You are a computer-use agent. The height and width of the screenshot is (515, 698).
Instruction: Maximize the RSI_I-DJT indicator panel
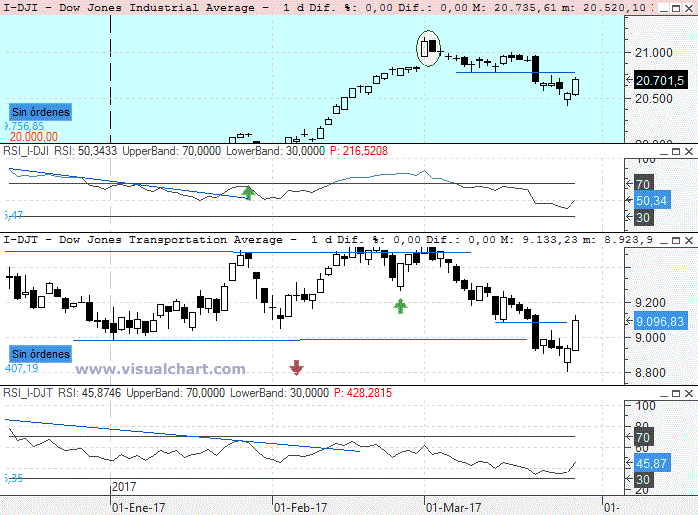click(x=676, y=393)
